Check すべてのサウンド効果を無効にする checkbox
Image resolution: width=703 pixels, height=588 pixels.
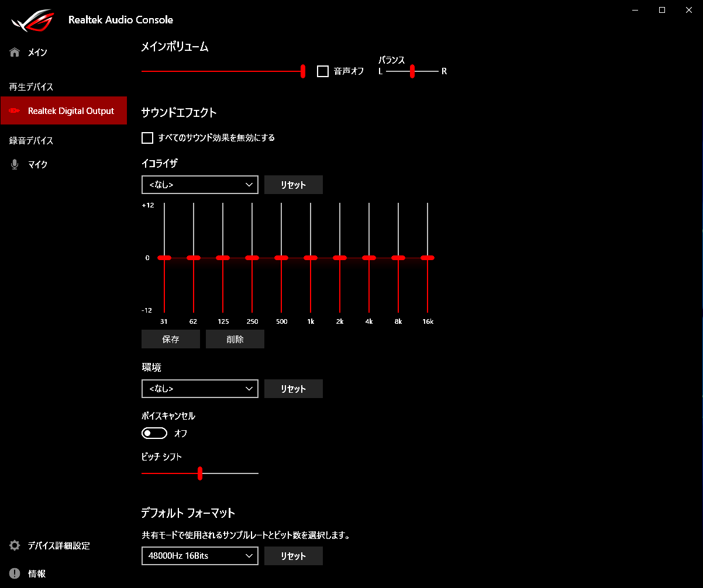coord(147,138)
